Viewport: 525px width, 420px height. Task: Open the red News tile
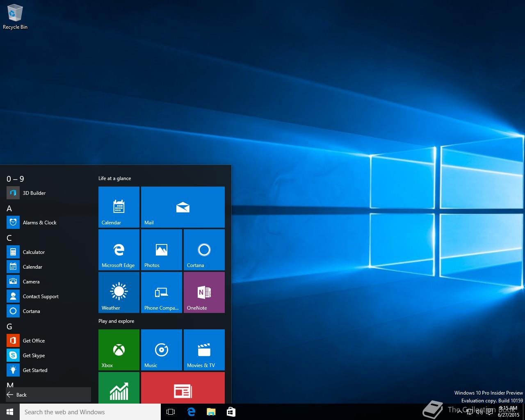coord(183,388)
